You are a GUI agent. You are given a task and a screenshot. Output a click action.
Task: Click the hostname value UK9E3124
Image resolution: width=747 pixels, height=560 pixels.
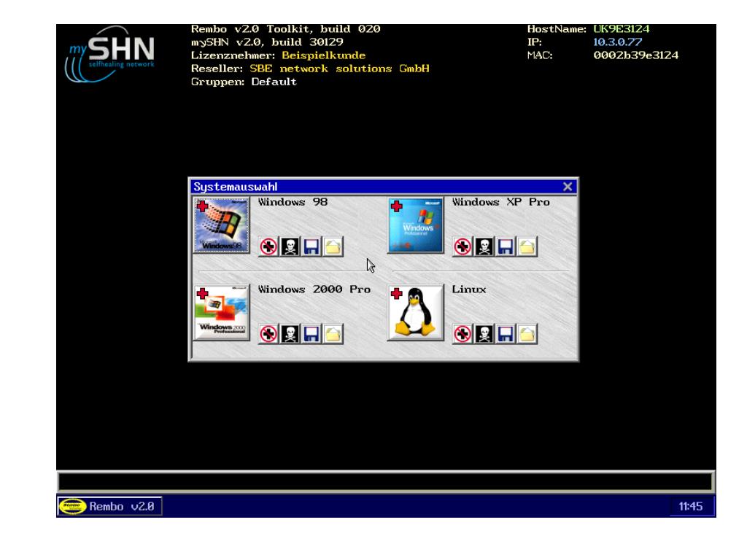pos(622,29)
